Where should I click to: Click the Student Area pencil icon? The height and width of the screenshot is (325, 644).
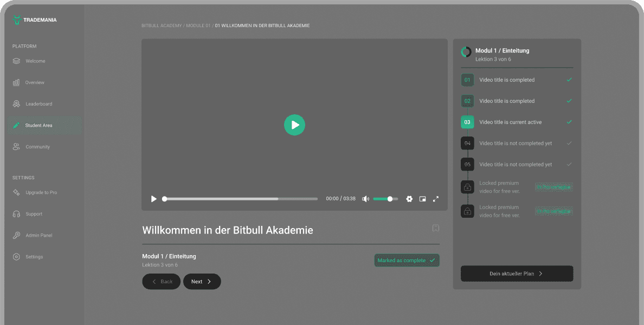tap(16, 125)
